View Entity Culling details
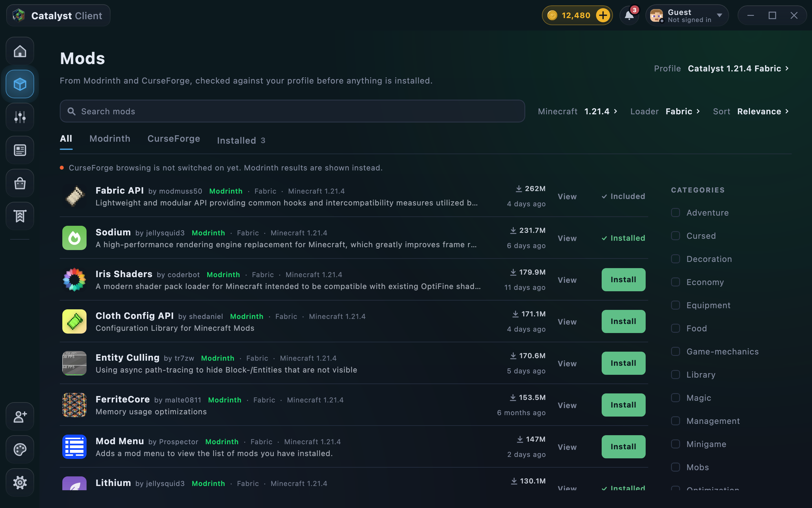812x508 pixels. tap(567, 364)
